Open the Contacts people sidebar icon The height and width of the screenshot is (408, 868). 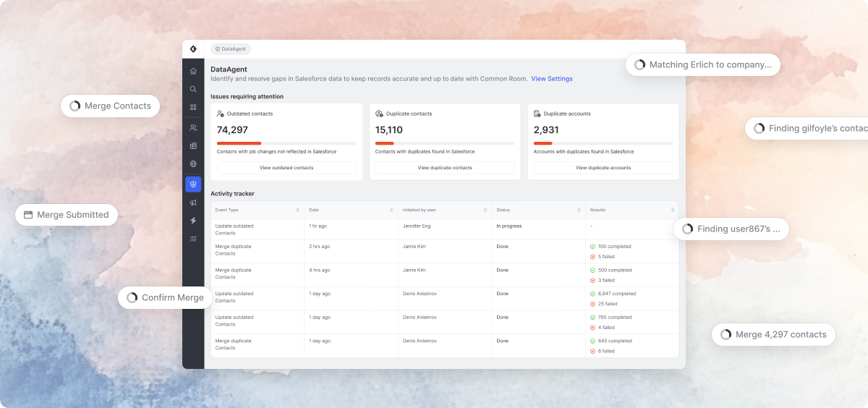(193, 127)
